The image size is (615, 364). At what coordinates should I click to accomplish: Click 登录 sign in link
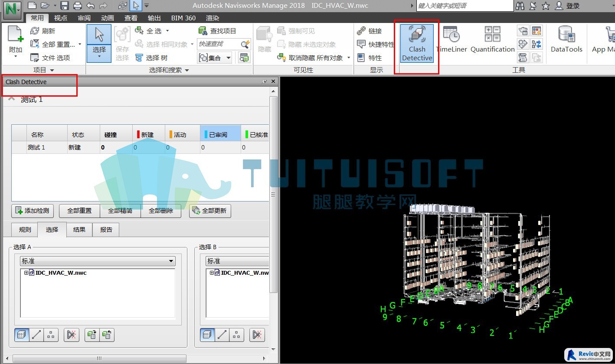point(573,6)
